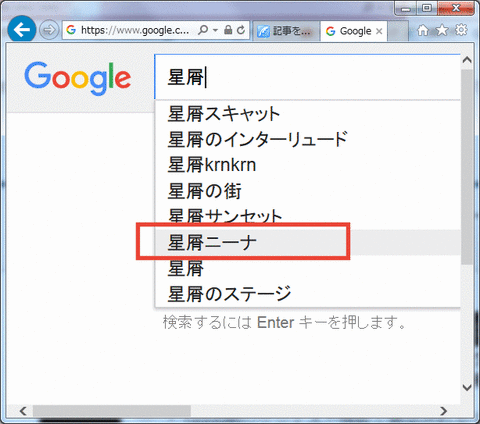Viewport: 480px width, 424px height.
Task: Select the Google tab
Action: (354, 31)
